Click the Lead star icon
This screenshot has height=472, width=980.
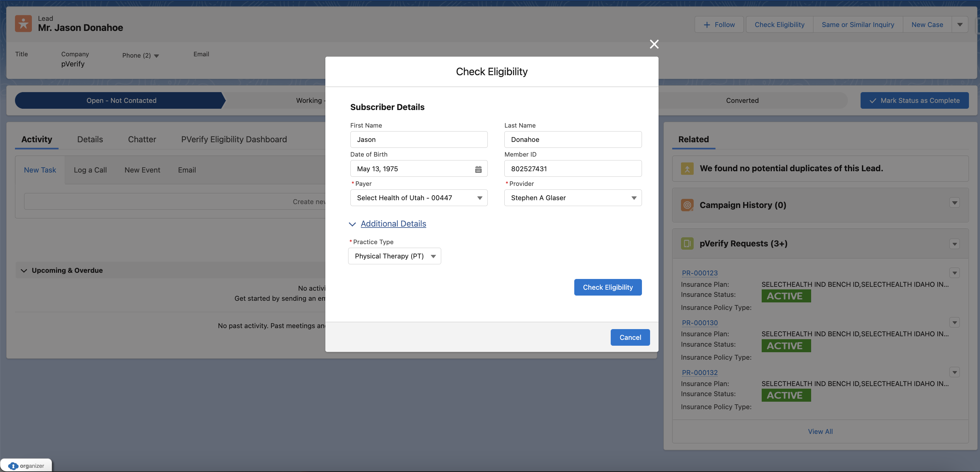click(23, 23)
